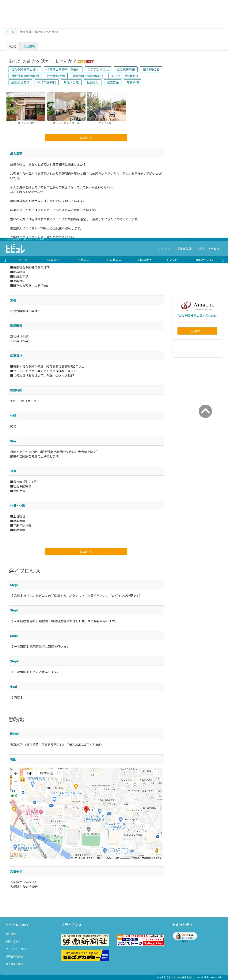Screen dimensions: 228x980
Task: Open 地域から探す in the navigation bar
Action: tap(205, 260)
